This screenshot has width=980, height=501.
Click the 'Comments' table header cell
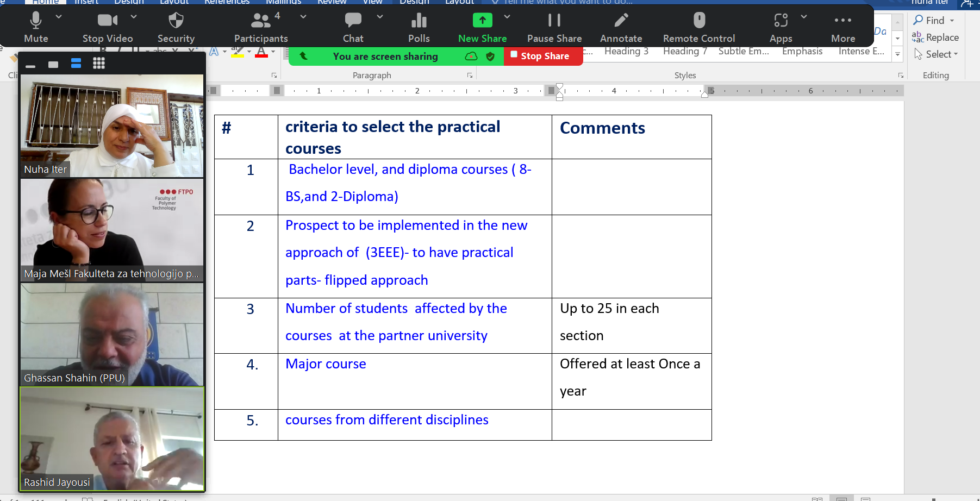pos(632,137)
